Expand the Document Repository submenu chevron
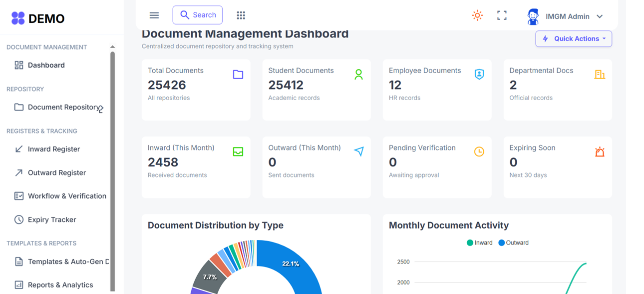 [x=100, y=107]
